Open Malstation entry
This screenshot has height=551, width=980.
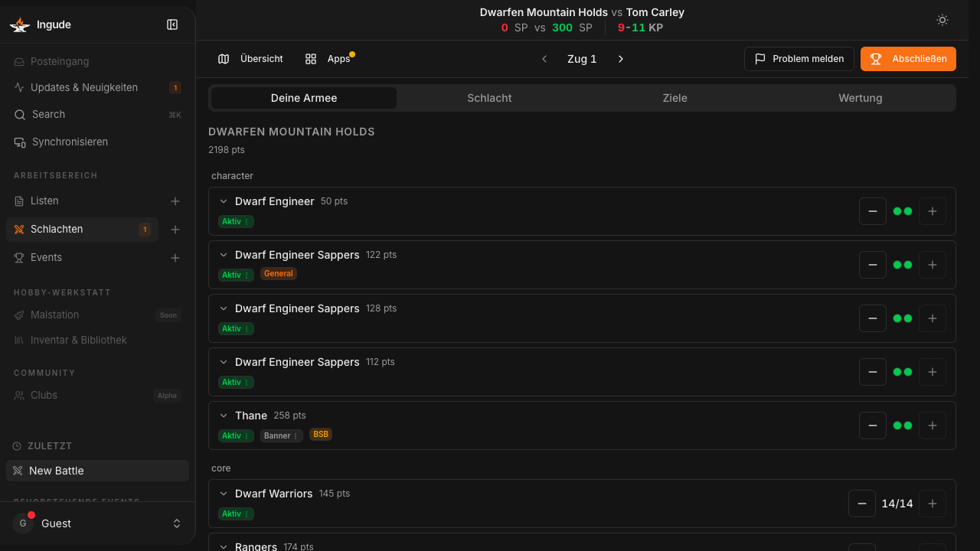[x=97, y=315]
